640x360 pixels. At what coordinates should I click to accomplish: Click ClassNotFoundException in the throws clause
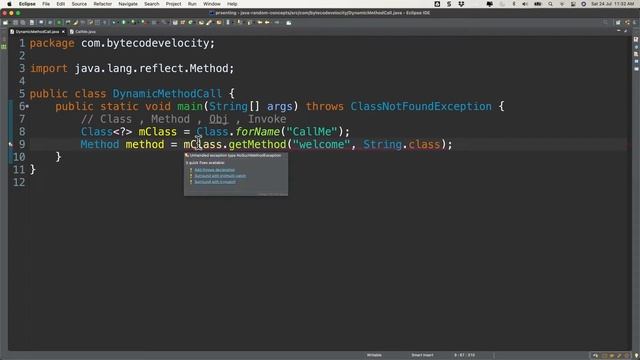click(x=421, y=107)
